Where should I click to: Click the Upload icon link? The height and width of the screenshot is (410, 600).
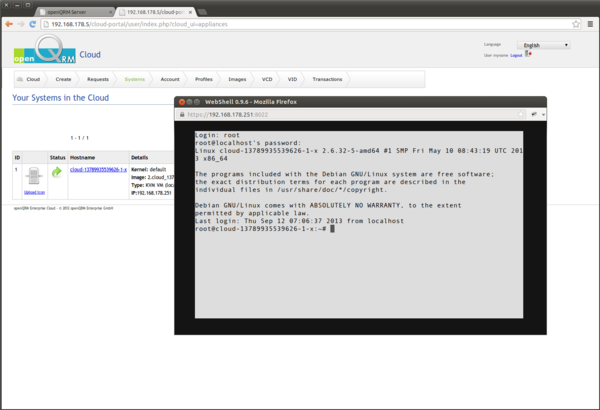click(x=34, y=192)
